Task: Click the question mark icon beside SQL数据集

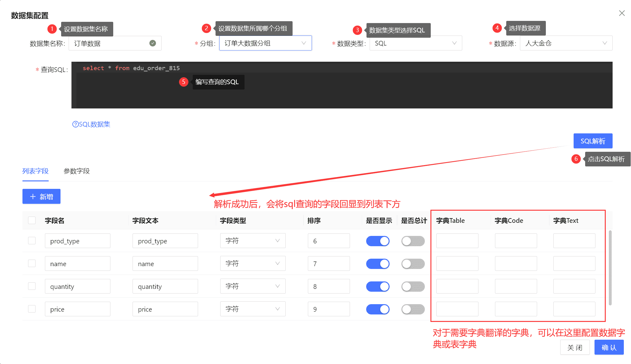Action: tap(75, 124)
